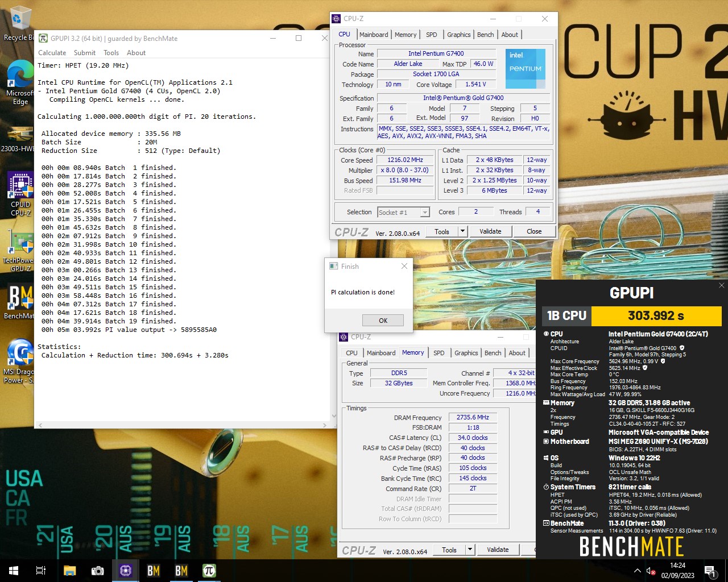This screenshot has width=728, height=582.
Task: Open About tab in Processor CPU-Z window
Action: click(x=510, y=35)
